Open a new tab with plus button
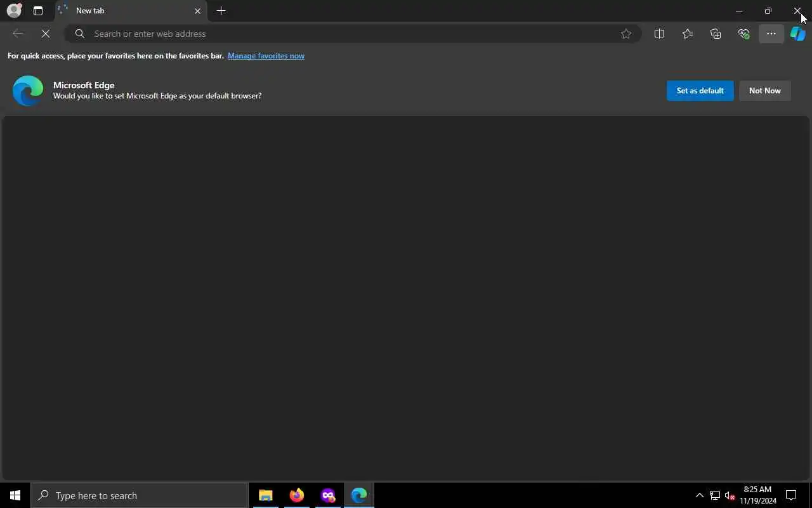The image size is (812, 508). click(x=221, y=11)
